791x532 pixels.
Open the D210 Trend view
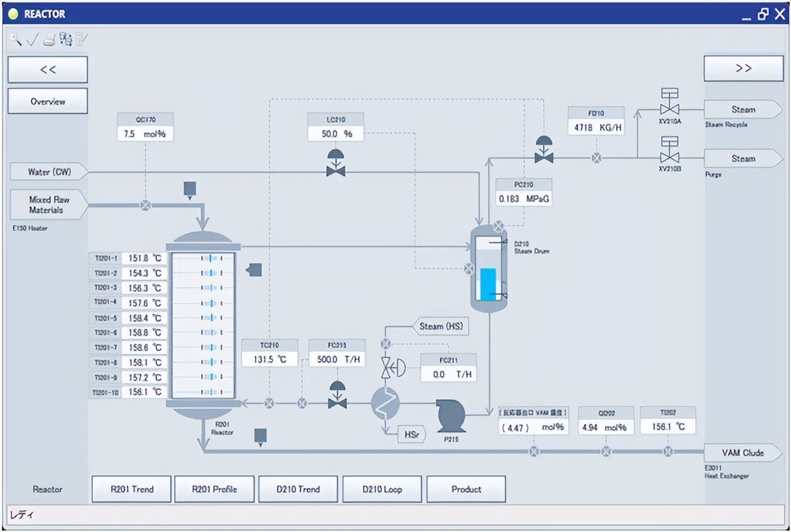pyautogui.click(x=298, y=489)
